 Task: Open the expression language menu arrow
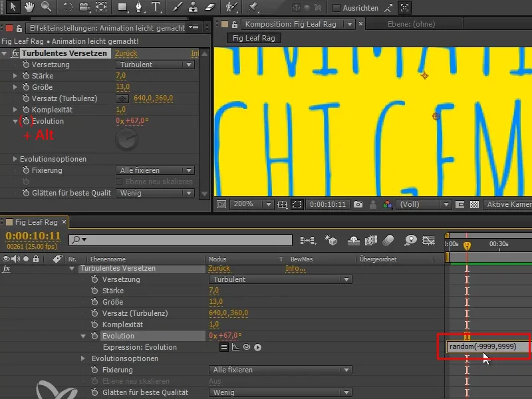257,347
